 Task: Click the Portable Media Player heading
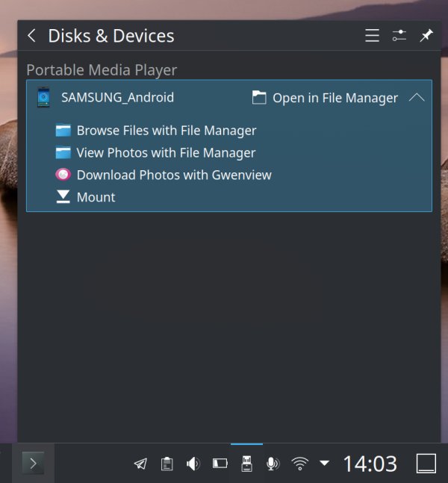pyautogui.click(x=102, y=70)
